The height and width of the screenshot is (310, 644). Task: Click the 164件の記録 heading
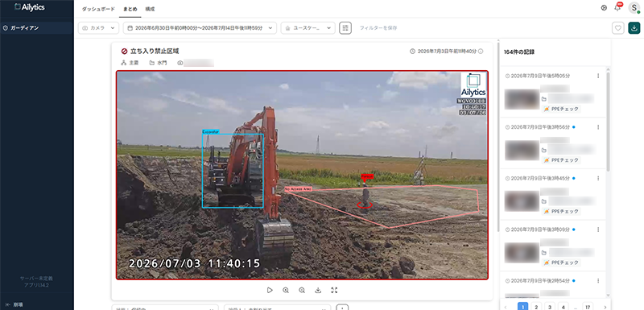pyautogui.click(x=519, y=52)
